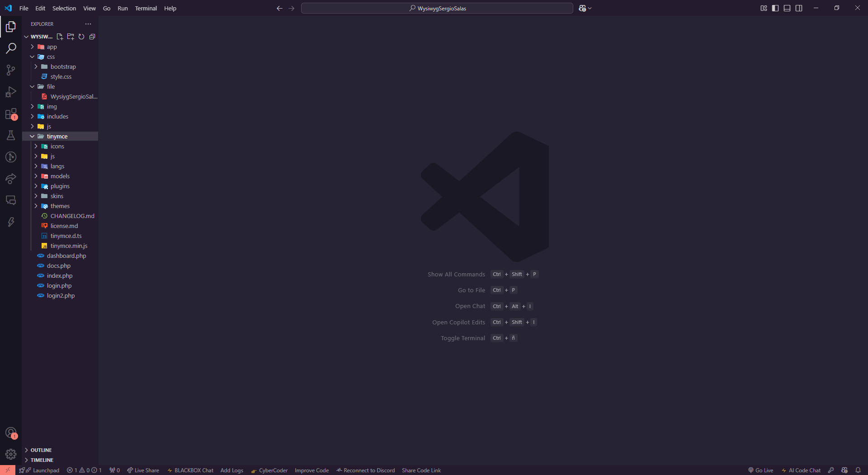Expand the img folder
868x475 pixels.
[61, 107]
